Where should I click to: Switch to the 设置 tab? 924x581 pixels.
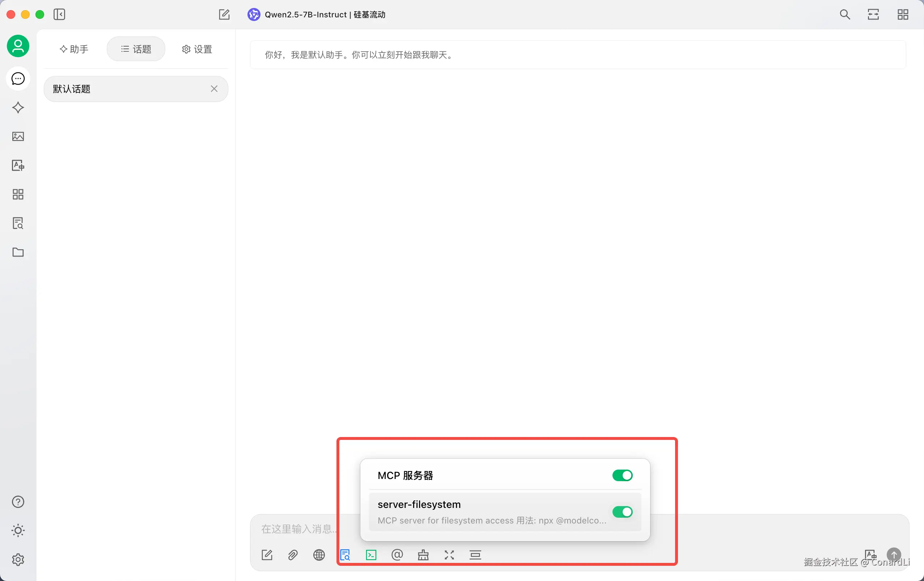[x=197, y=49]
